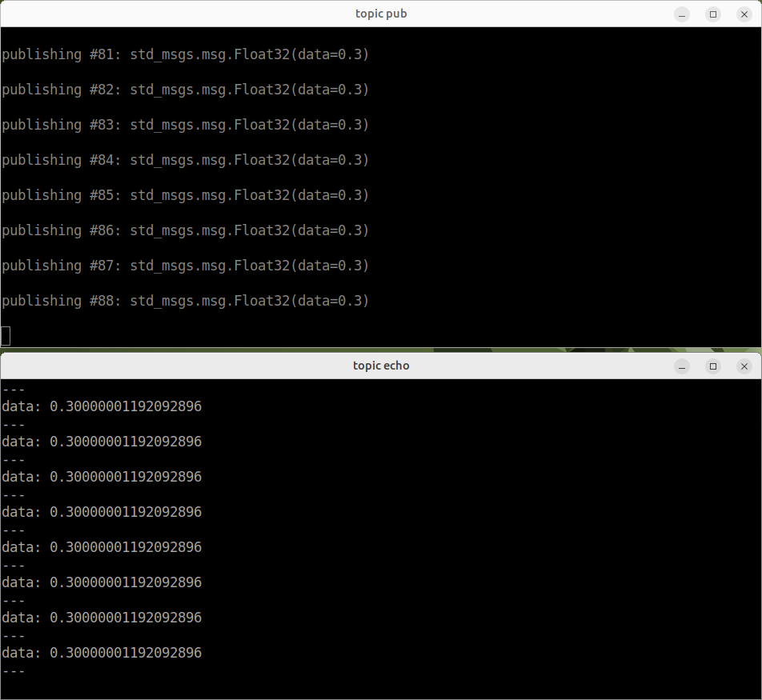This screenshot has height=700, width=762.
Task: Minimize the topic pub window
Action: pos(682,14)
